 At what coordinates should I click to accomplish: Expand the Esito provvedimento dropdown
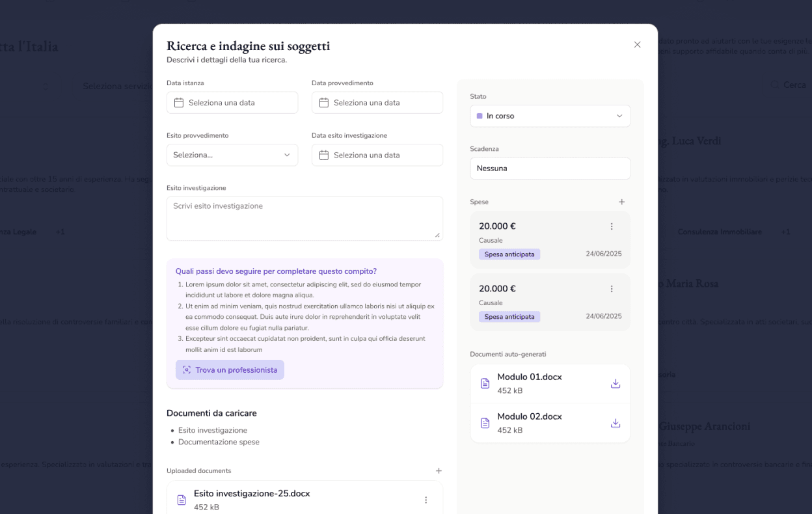[x=232, y=155]
